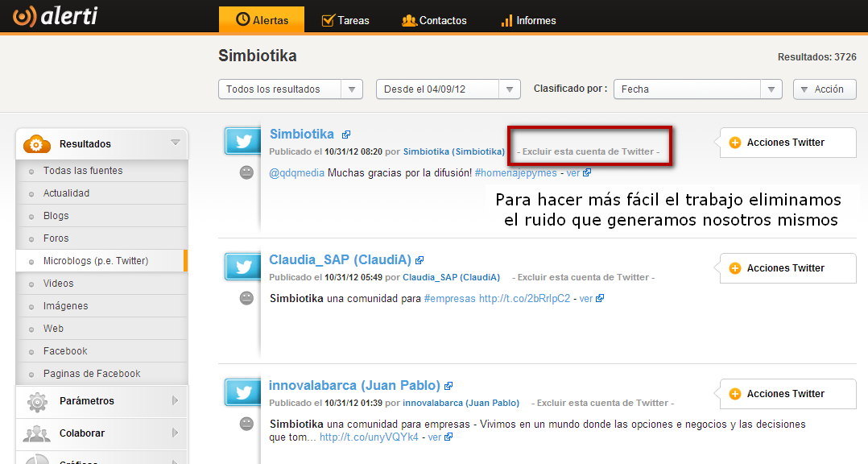The height and width of the screenshot is (464, 868).
Task: Click Twitter bird icon of innovalabarca result
Action: click(x=243, y=392)
